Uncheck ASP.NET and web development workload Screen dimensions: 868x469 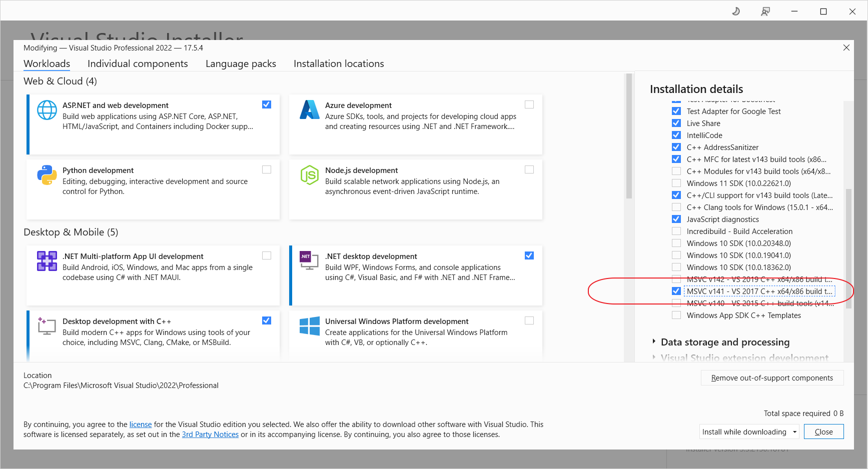coord(267,104)
